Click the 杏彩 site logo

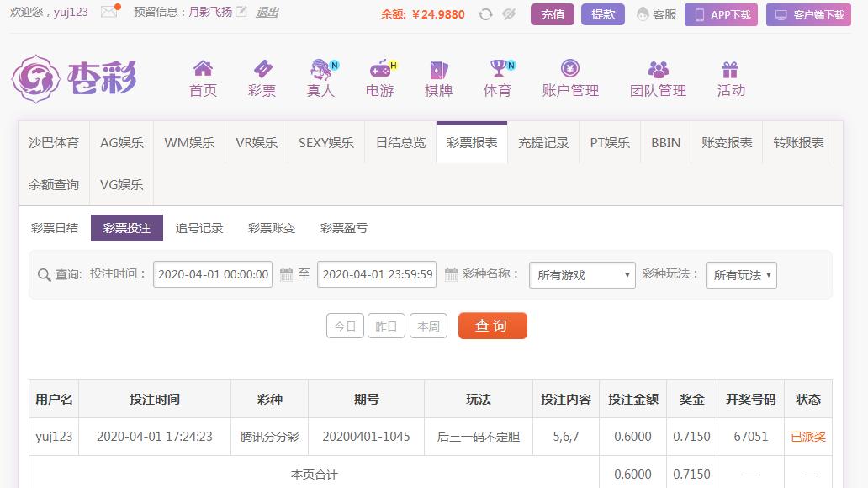pos(74,78)
